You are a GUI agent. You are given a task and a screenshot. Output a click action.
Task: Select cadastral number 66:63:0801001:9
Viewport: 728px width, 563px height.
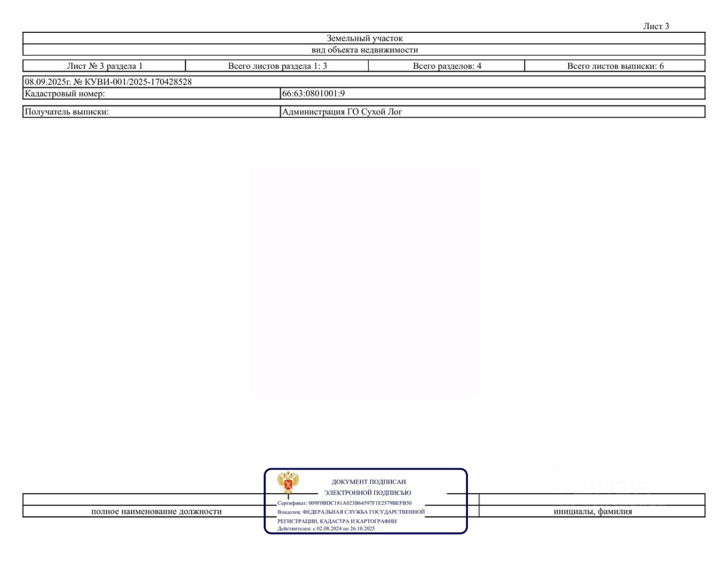click(x=313, y=93)
